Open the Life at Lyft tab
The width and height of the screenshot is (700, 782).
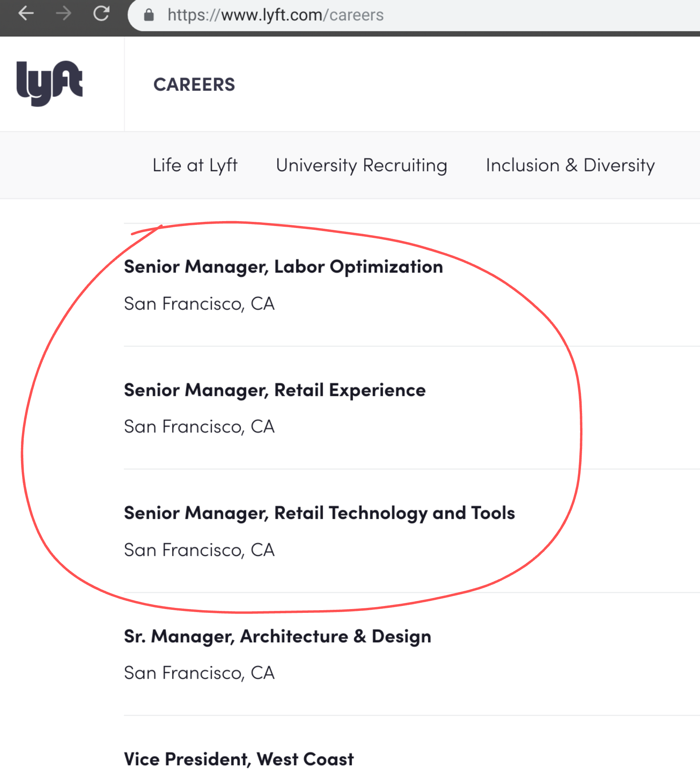click(x=195, y=165)
